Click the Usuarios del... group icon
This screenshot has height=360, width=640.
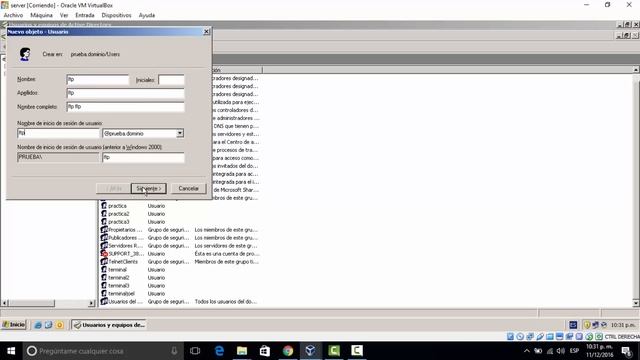pos(104,301)
